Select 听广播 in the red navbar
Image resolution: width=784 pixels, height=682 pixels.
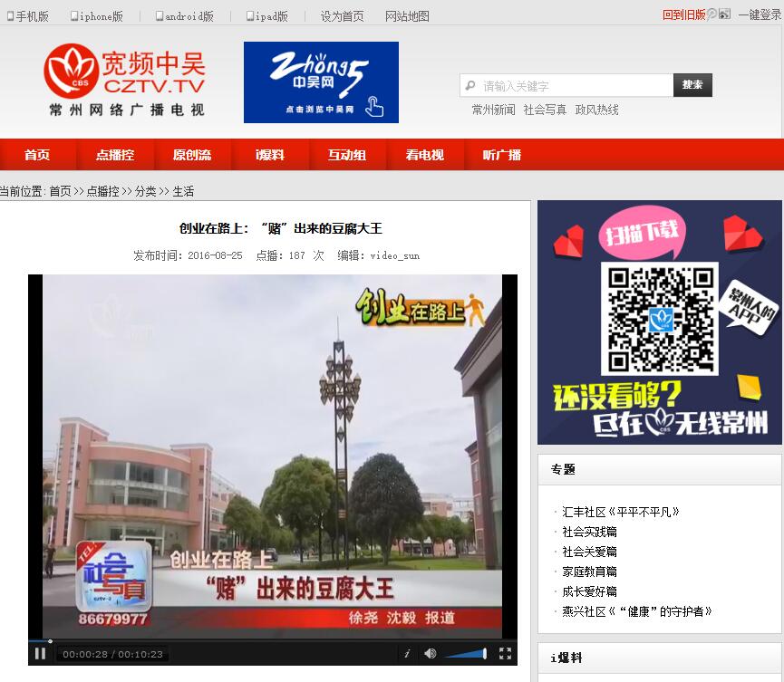(x=501, y=155)
